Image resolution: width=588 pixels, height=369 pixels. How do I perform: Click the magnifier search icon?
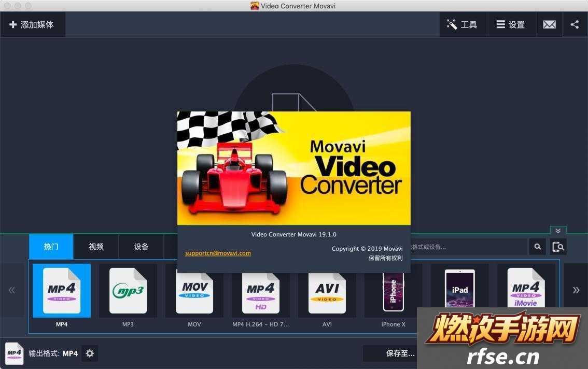click(x=537, y=247)
